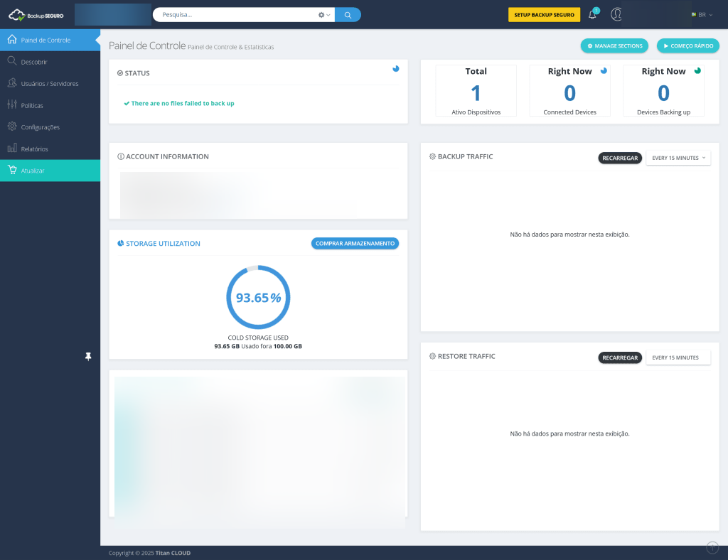The image size is (728, 560).
Task: Click Recarregar in Backup Traffic
Action: coord(620,158)
